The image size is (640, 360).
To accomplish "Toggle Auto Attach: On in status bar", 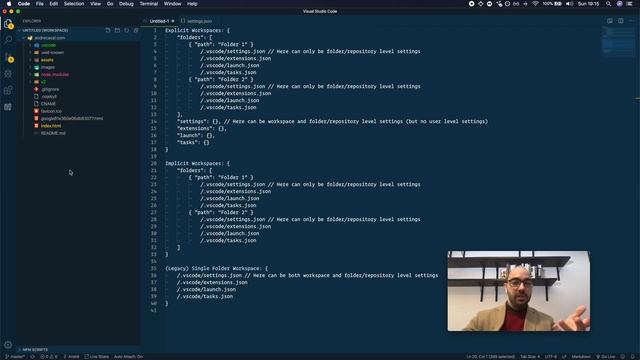I will [x=128, y=356].
